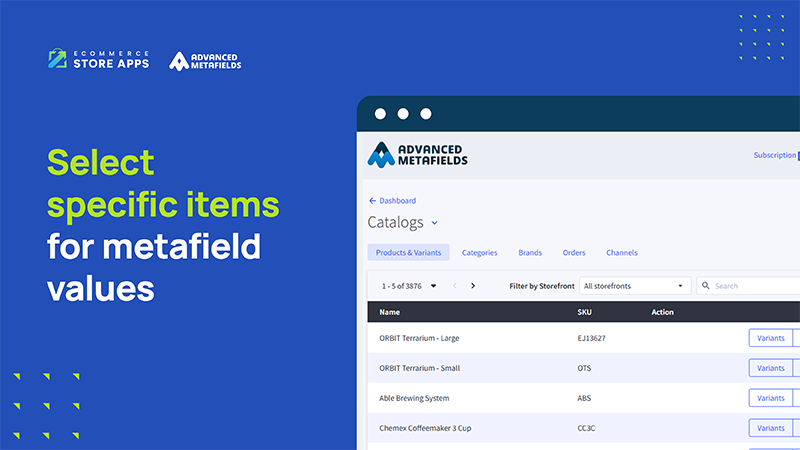Click into the Search input field

coord(750,286)
